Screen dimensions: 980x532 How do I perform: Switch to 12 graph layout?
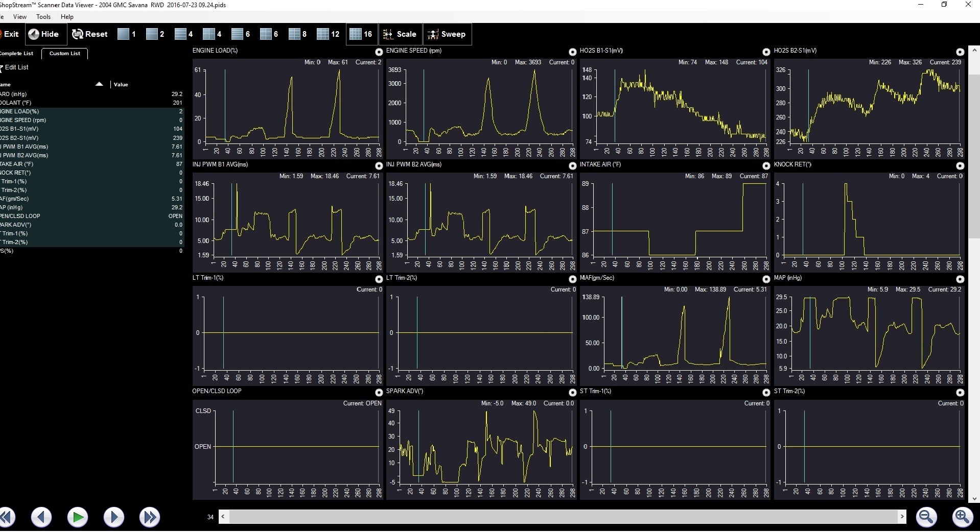pos(329,34)
